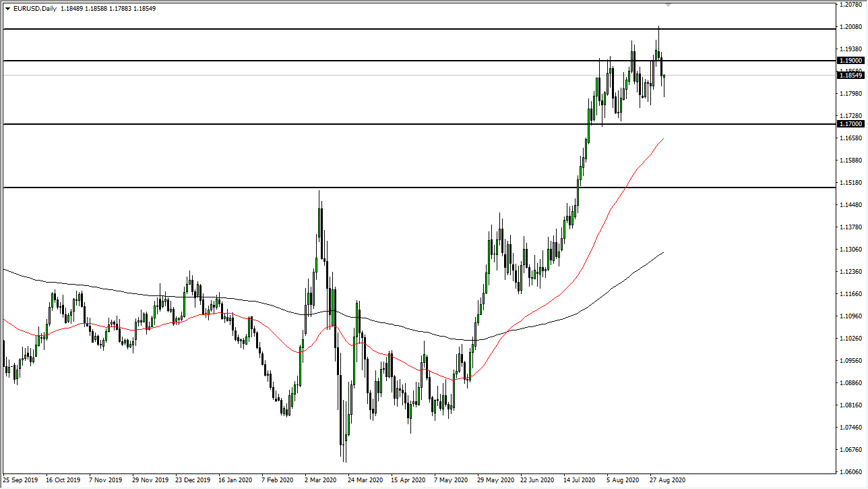
Task: Click the 5 Aug 2020 date label
Action: (623, 481)
